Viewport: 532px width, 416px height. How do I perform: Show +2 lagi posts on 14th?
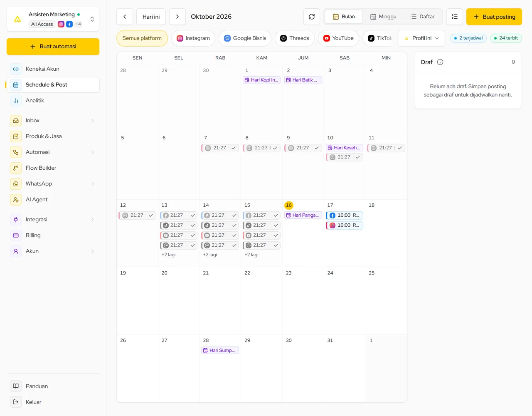pos(210,255)
